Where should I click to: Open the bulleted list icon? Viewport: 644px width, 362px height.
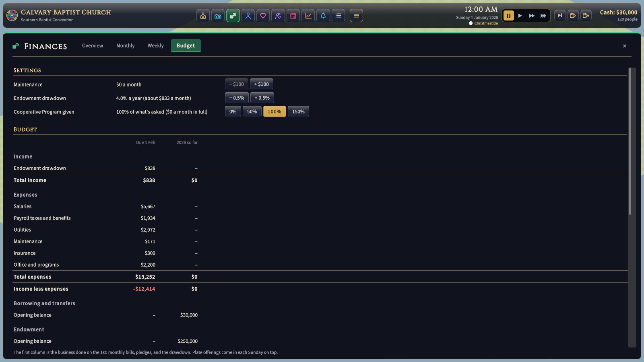[338, 16]
